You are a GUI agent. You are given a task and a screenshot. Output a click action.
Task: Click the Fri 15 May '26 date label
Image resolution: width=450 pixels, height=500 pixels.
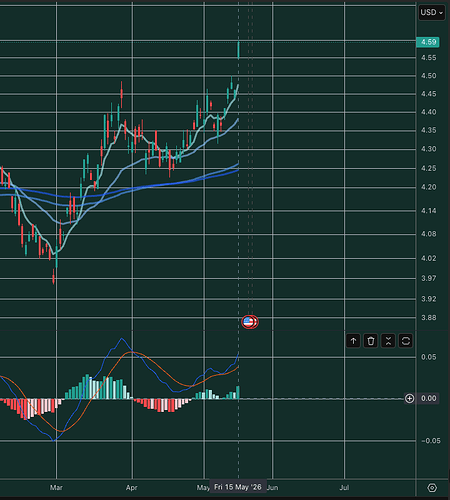[238, 487]
